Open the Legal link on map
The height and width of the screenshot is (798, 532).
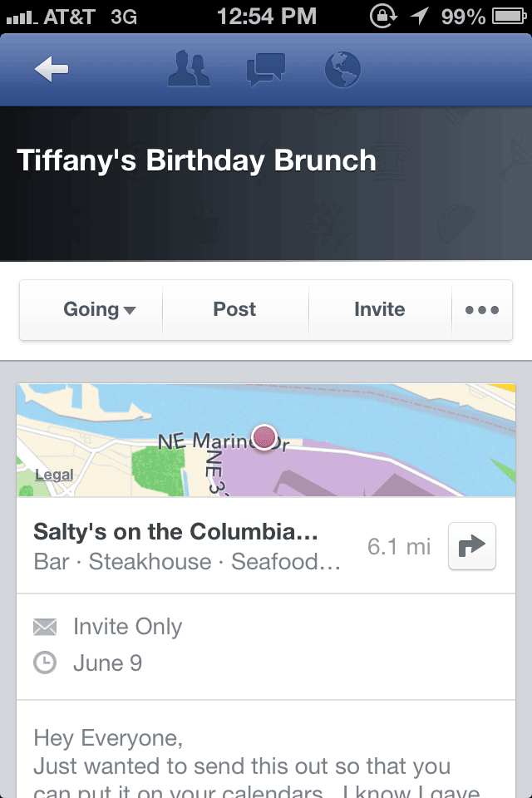click(x=54, y=475)
